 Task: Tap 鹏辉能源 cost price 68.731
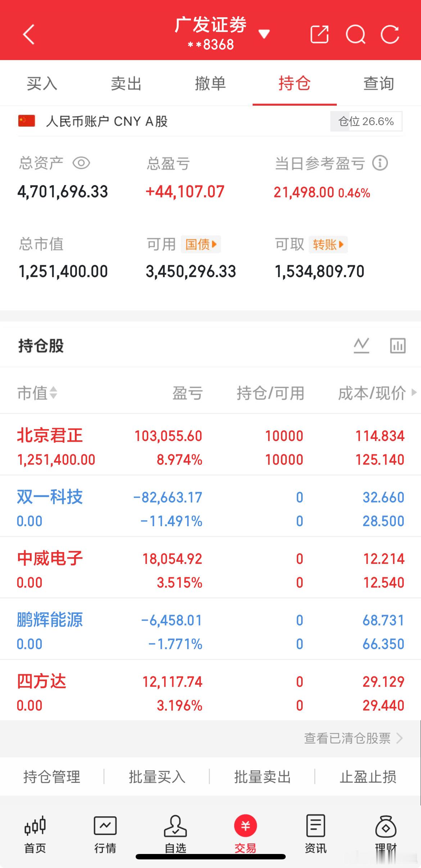384,620
